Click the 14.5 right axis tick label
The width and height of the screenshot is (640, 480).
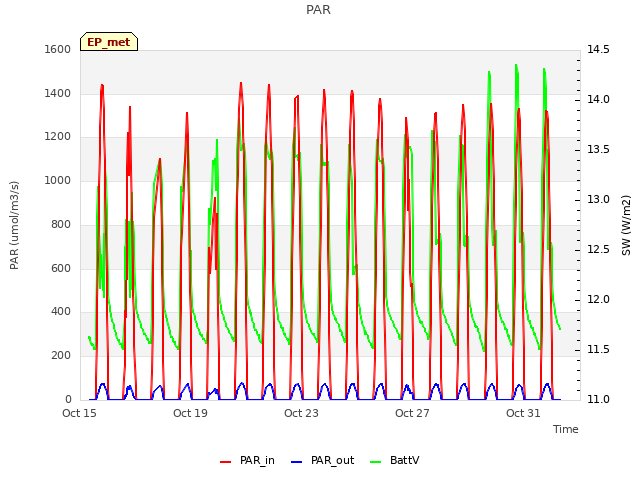tap(598, 49)
